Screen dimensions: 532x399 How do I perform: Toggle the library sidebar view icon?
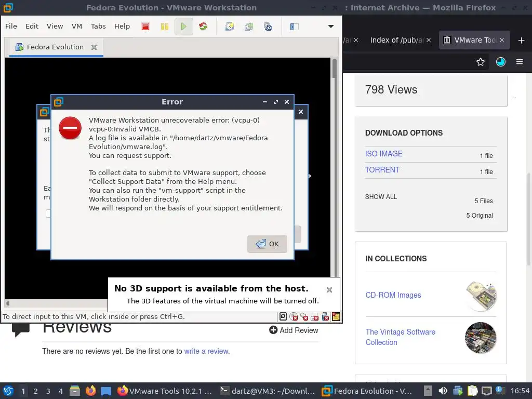click(294, 26)
